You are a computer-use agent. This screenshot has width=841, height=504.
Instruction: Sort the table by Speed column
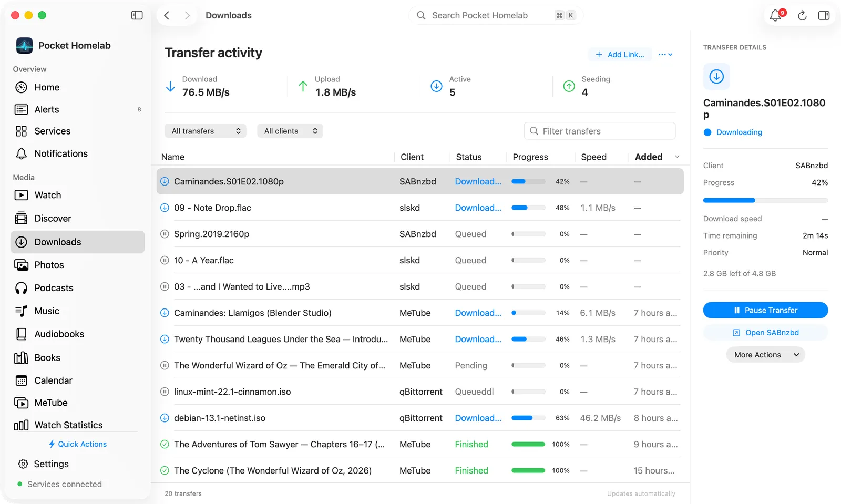(593, 157)
